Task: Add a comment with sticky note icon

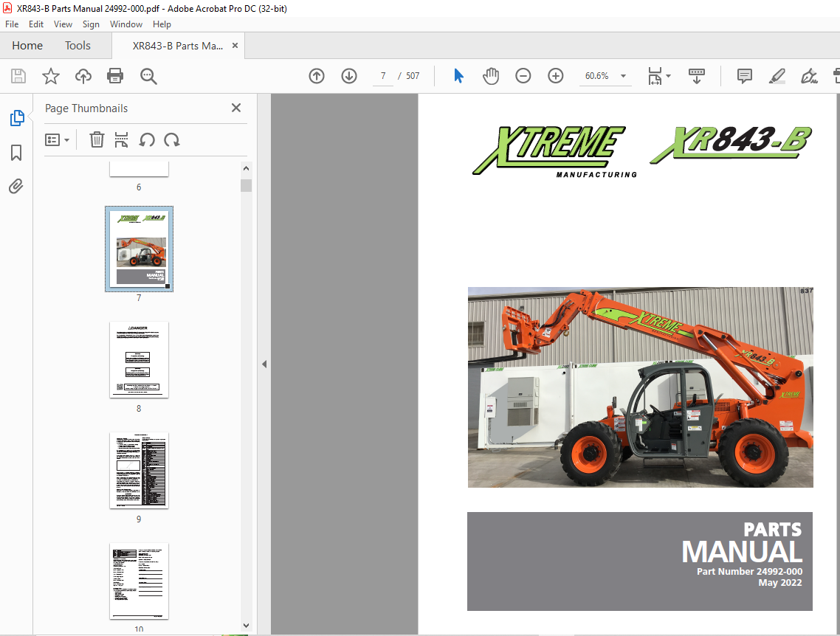Action: [x=745, y=76]
